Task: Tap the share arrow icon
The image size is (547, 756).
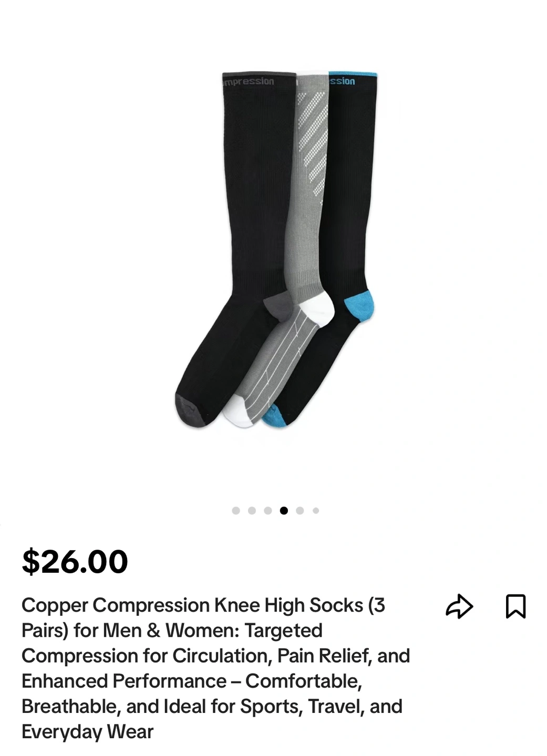Action: coord(459,606)
